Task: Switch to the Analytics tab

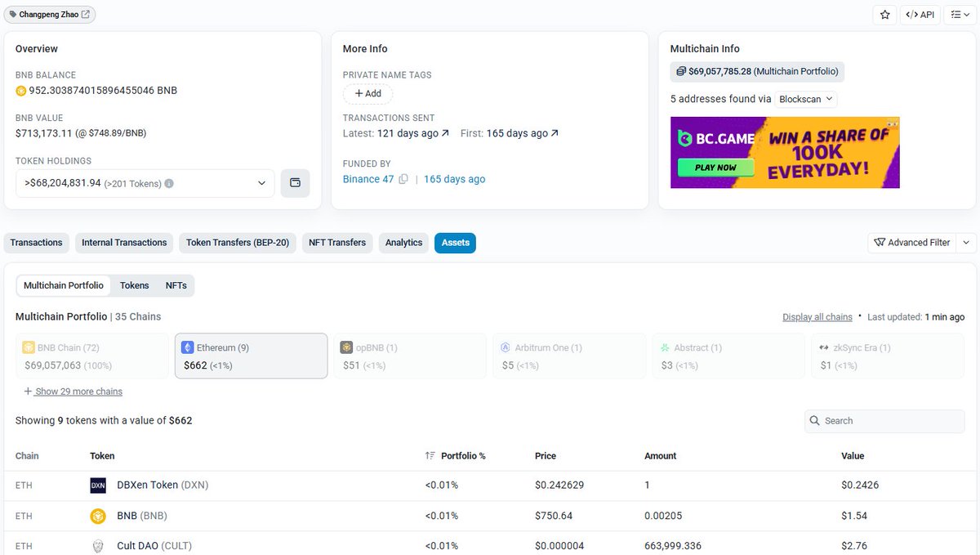Action: [403, 243]
